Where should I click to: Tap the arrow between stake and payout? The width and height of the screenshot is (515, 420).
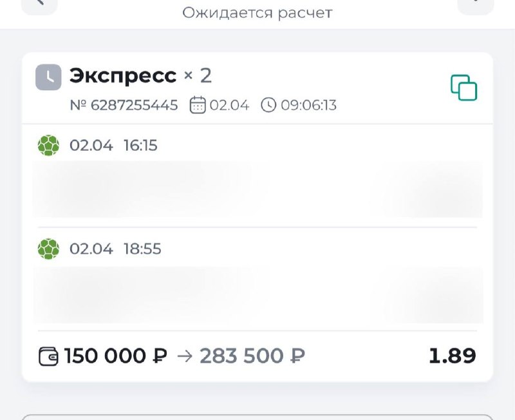[x=184, y=356]
